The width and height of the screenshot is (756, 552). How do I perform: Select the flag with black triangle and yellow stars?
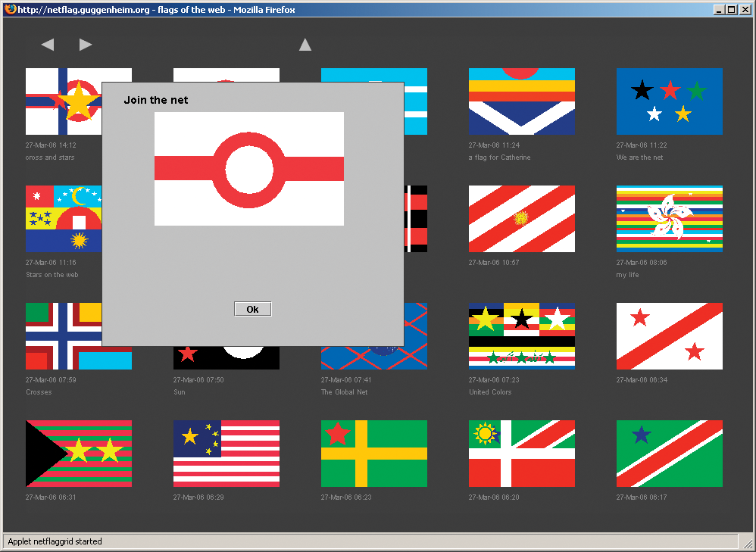(78, 453)
